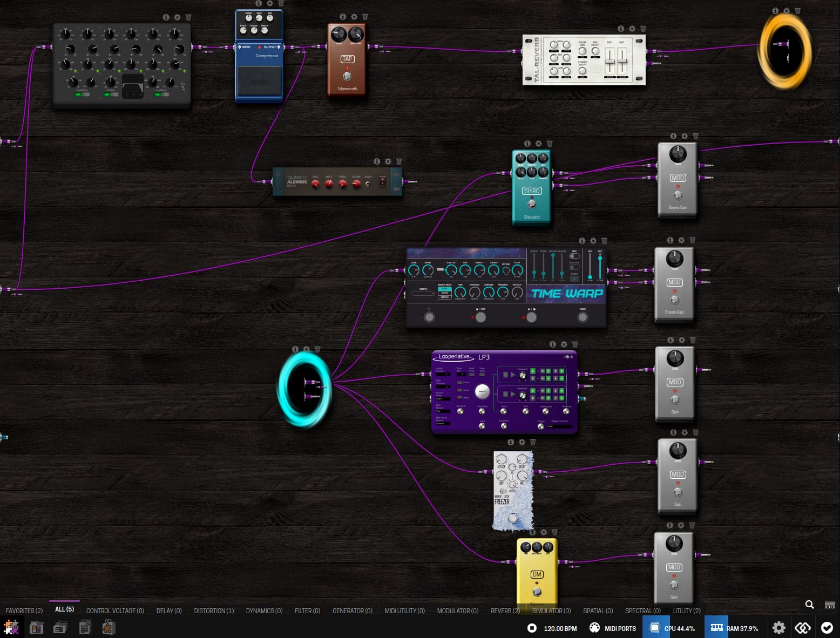Open the pedalboard constructor puzzle icon
The image size is (840, 638).
click(11, 628)
